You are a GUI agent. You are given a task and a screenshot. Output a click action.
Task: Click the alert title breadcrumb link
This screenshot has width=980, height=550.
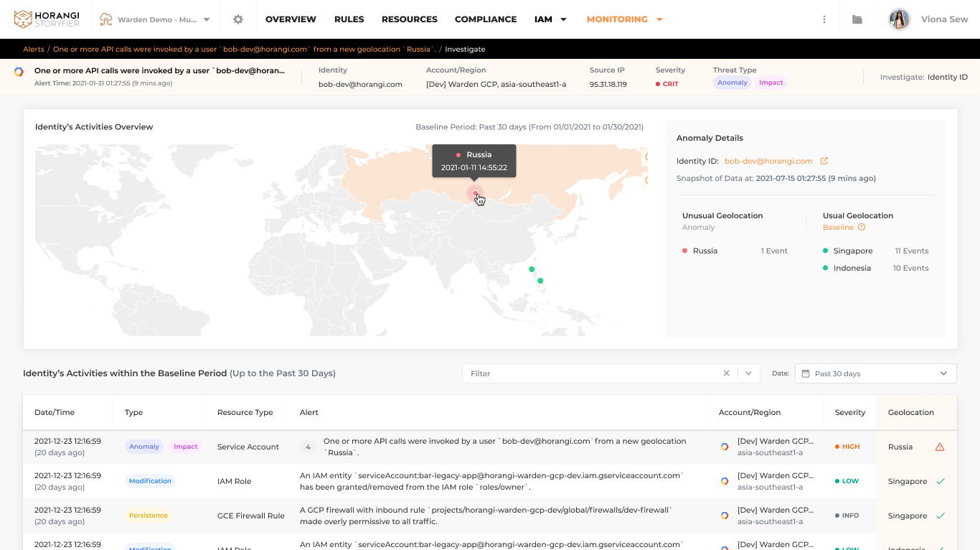(244, 50)
